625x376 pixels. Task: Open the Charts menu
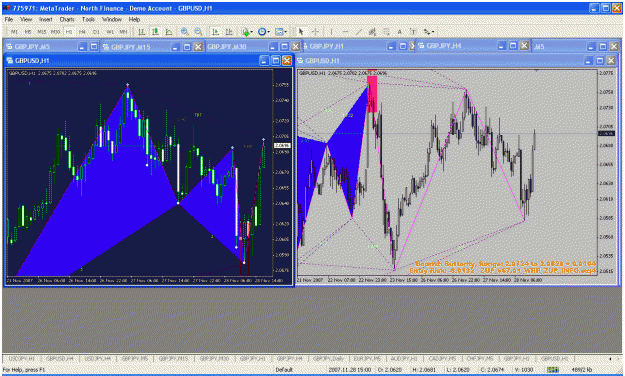[x=67, y=19]
